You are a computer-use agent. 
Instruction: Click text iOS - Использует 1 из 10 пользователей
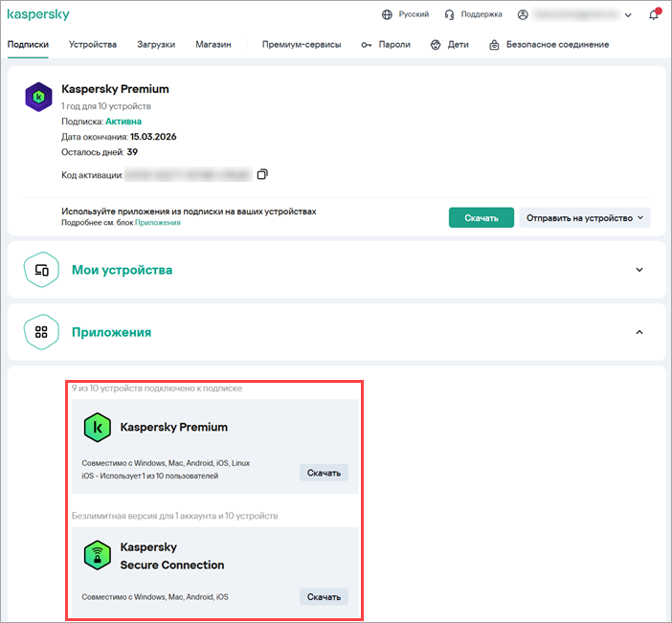coord(150,476)
